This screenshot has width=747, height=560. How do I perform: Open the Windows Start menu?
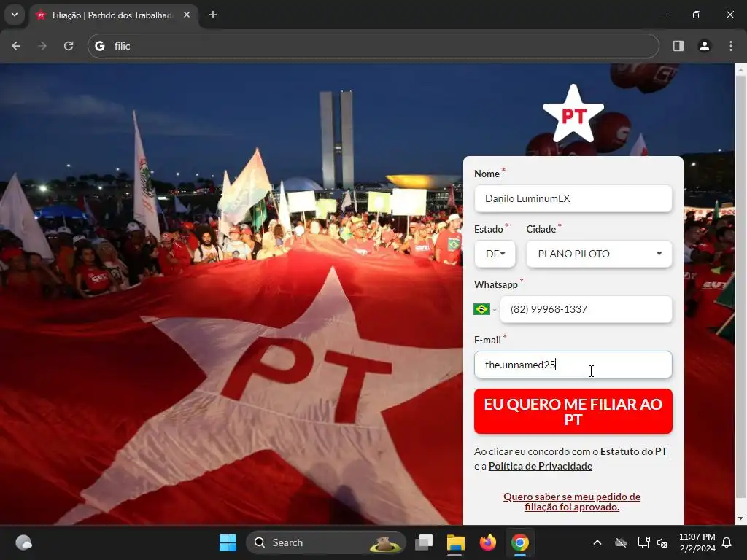coord(228,542)
